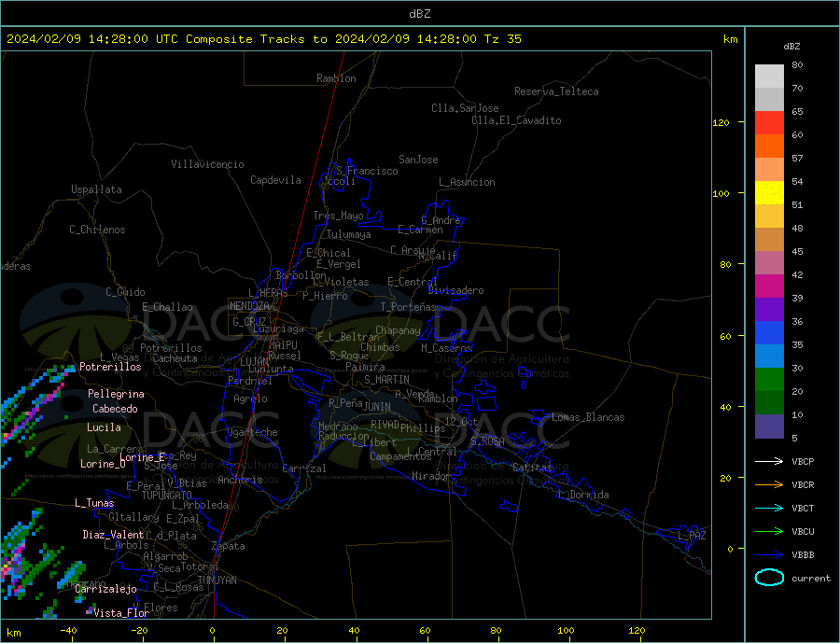Select the orange 60 dBZ legend color
Image resolution: width=840 pixels, height=643 pixels.
pos(769,147)
